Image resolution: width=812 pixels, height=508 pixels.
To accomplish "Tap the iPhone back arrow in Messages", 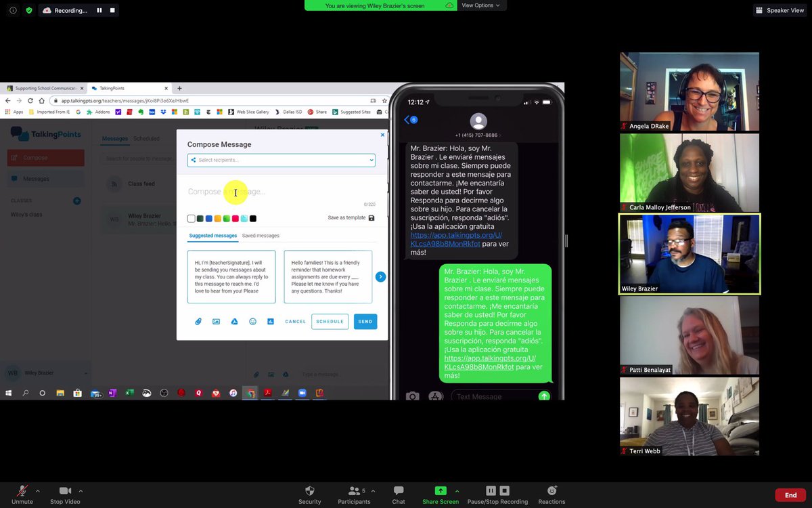I will pyautogui.click(x=407, y=120).
